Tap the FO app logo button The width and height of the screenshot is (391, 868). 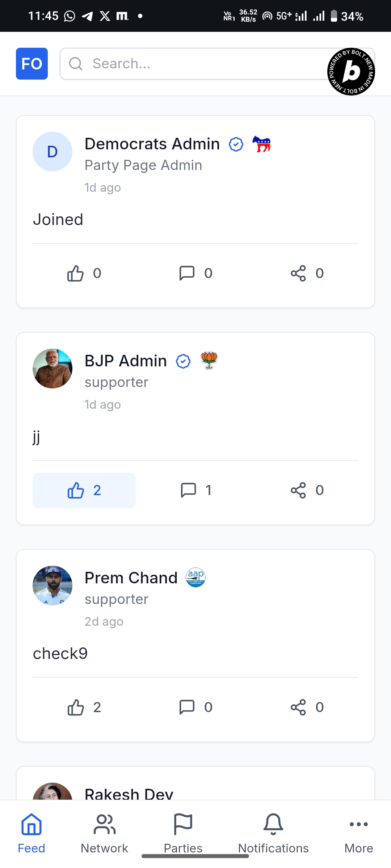[32, 64]
